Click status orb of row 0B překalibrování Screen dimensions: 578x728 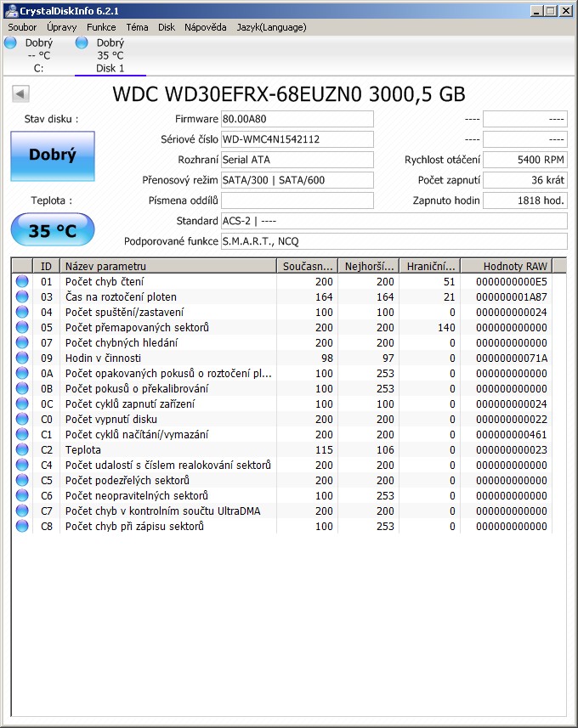22,388
